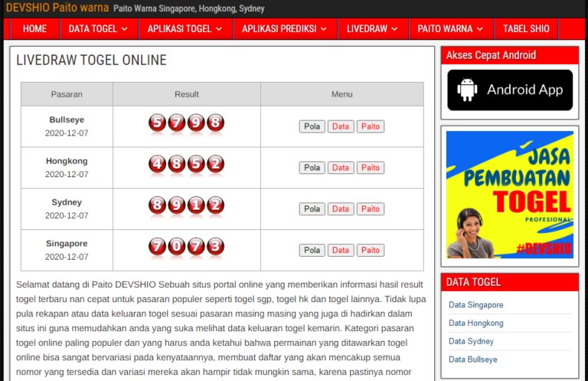The width and height of the screenshot is (588, 381).
Task: Click the Paito button for Bullseye
Action: pos(371,126)
